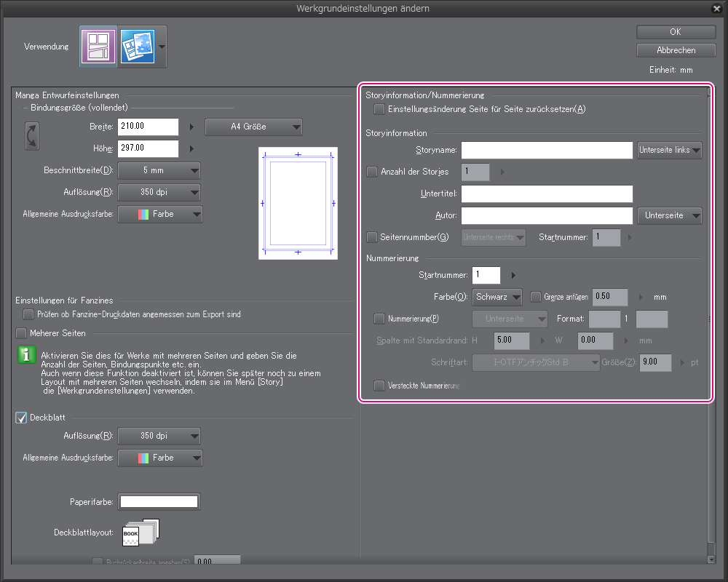Open the Beschnittbreite 5 mm dropdown
The image size is (728, 582).
coord(159,170)
